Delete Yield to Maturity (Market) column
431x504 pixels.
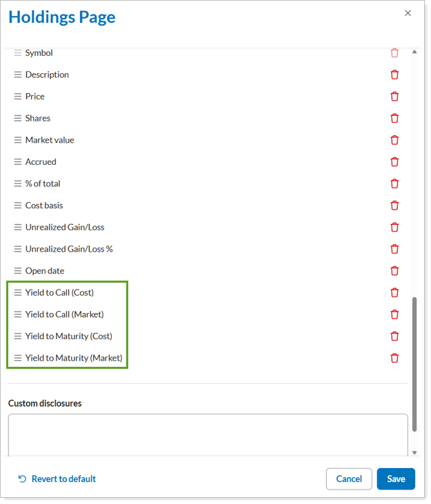point(394,358)
